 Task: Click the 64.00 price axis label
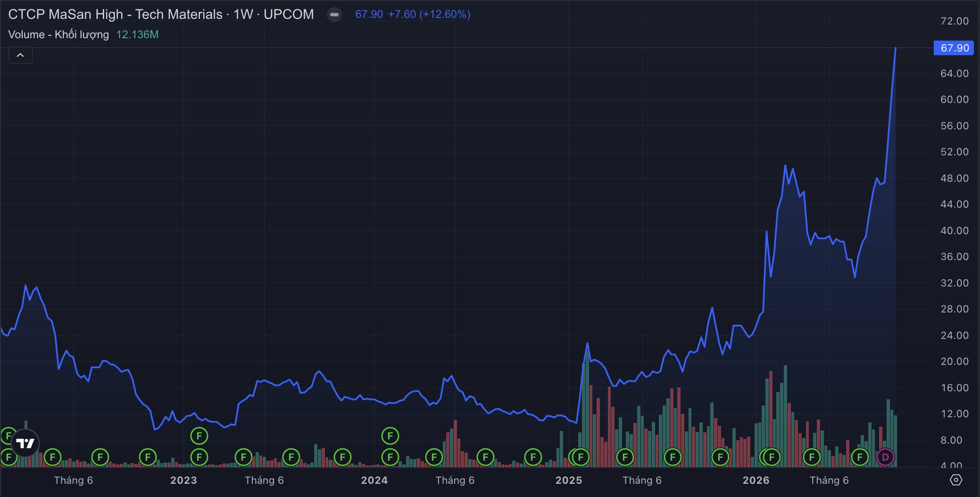point(955,73)
